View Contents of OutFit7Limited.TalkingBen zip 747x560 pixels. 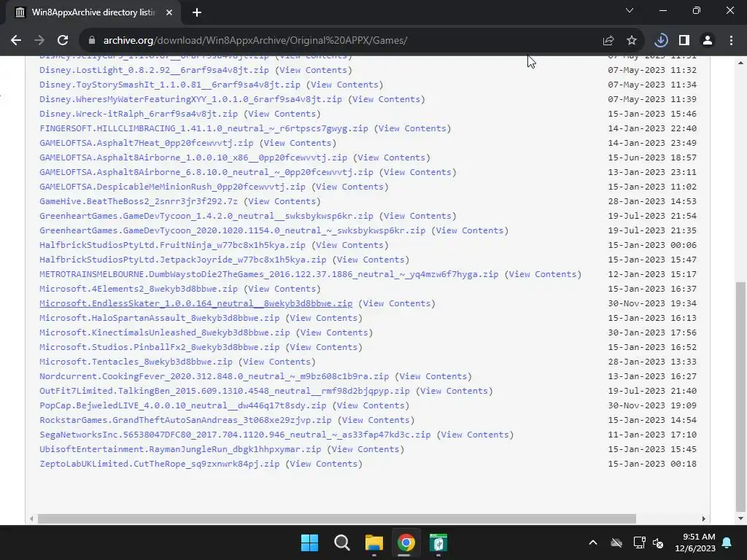(x=454, y=391)
